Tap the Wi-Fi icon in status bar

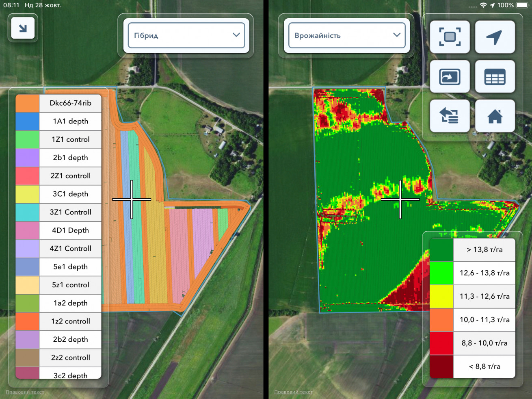click(x=483, y=5)
